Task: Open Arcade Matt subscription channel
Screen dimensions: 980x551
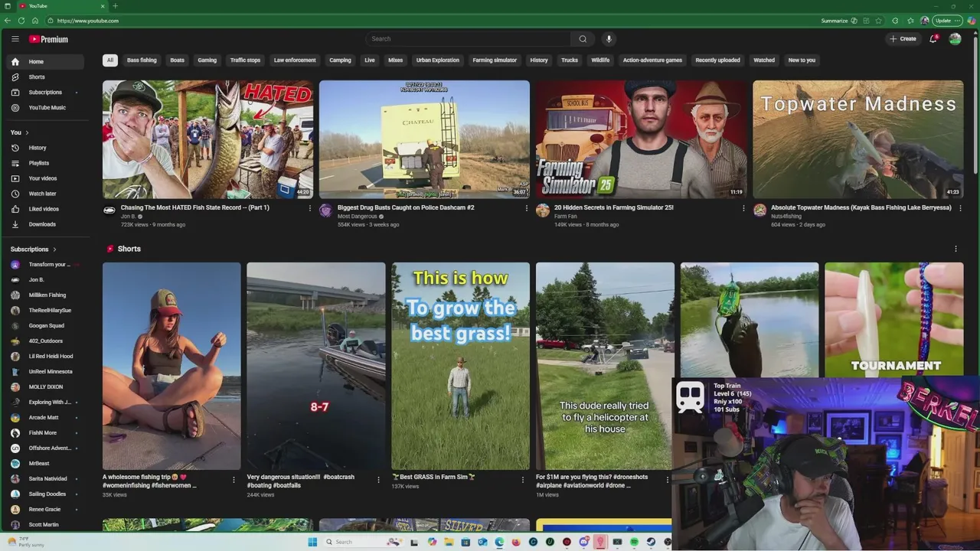Action: pyautogui.click(x=45, y=417)
